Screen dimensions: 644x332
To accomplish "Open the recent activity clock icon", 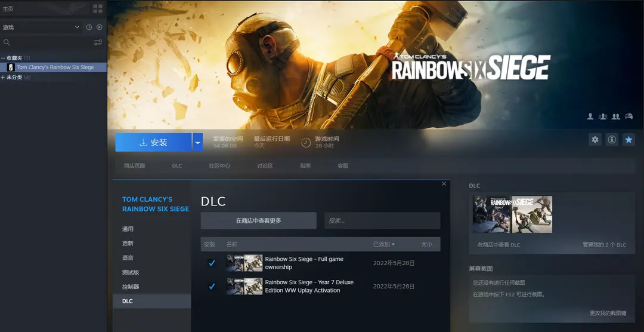I will pos(89,27).
